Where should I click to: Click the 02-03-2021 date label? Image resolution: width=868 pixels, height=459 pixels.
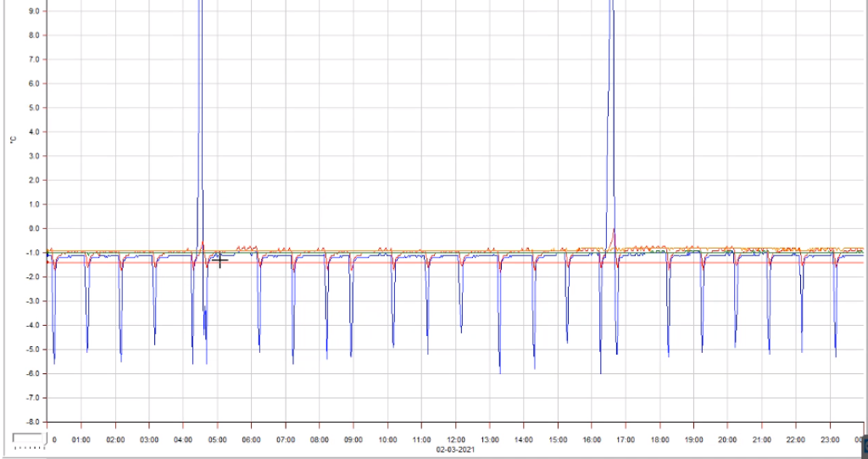pyautogui.click(x=456, y=450)
